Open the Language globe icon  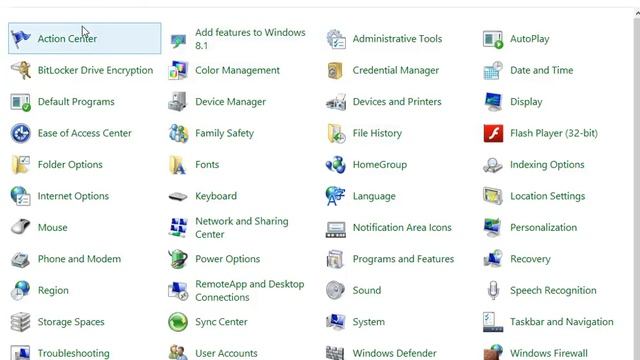tap(336, 196)
